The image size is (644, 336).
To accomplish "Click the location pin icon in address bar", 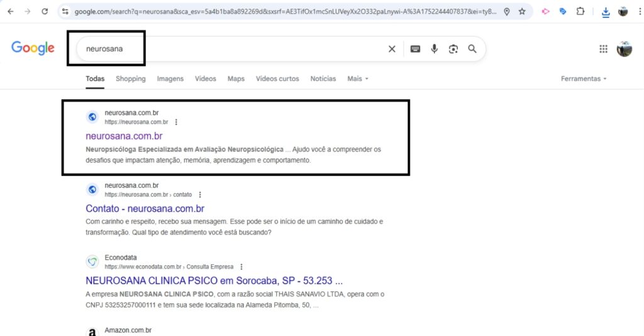I will click(507, 11).
